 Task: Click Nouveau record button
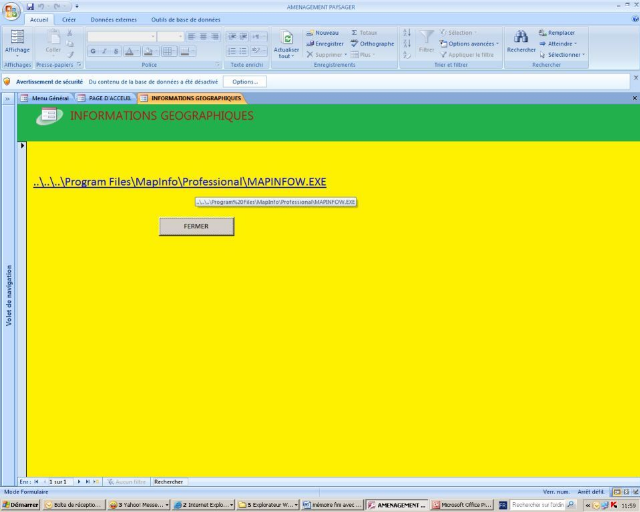(322, 33)
